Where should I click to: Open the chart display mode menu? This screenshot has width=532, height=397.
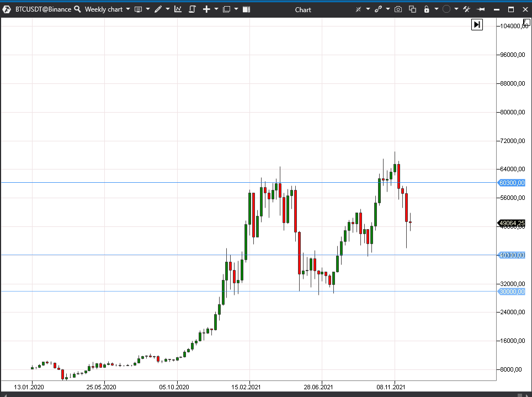pyautogui.click(x=138, y=9)
